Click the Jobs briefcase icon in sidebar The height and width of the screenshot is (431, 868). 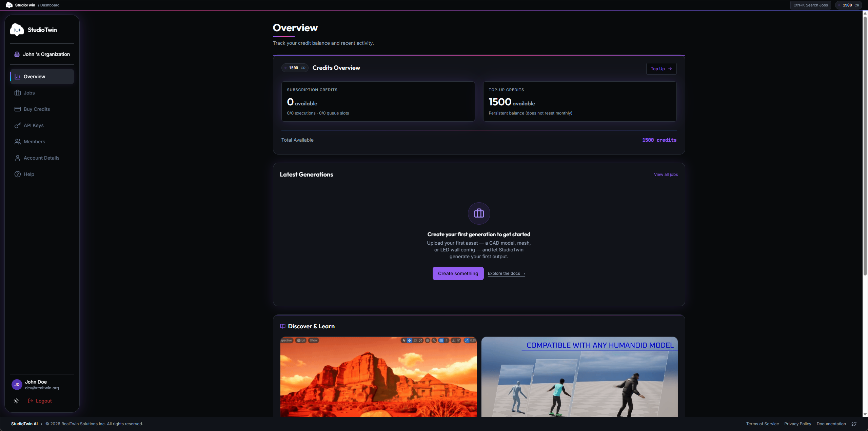pos(18,93)
